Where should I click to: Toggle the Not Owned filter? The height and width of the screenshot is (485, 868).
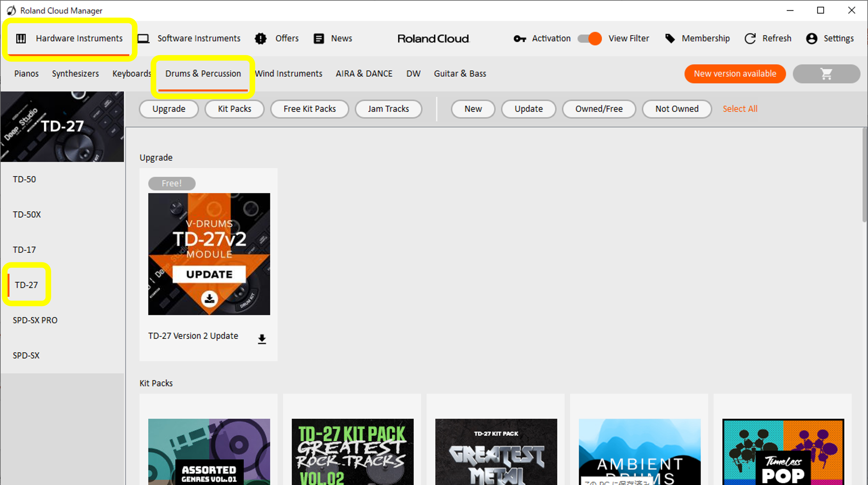(x=677, y=109)
